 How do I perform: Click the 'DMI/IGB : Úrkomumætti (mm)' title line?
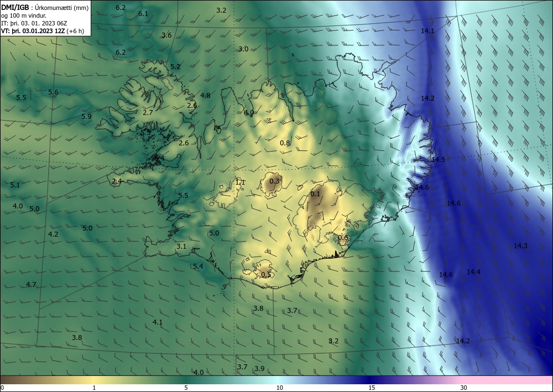coord(45,7)
